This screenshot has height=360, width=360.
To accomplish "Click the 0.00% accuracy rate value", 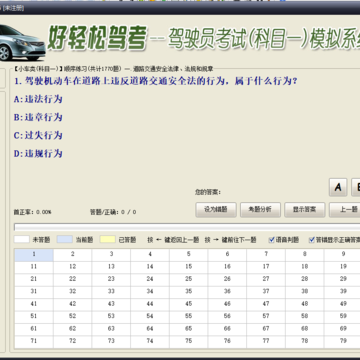I will (x=43, y=212).
